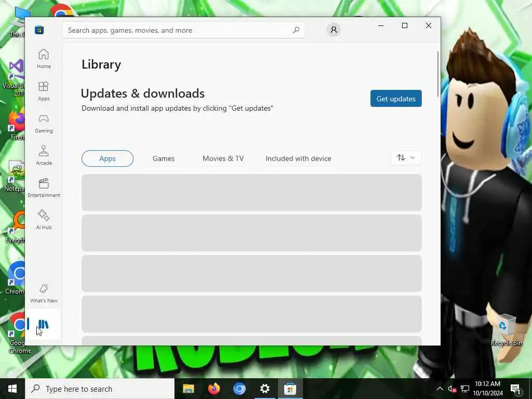Open the taskbar clock and date
532x399 pixels.
pyautogui.click(x=488, y=389)
